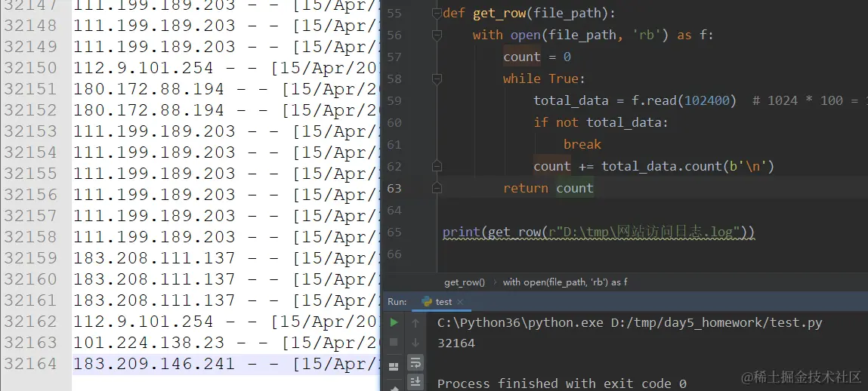868x391 pixels.
Task: Click the down the stack trace arrow
Action: tap(415, 343)
